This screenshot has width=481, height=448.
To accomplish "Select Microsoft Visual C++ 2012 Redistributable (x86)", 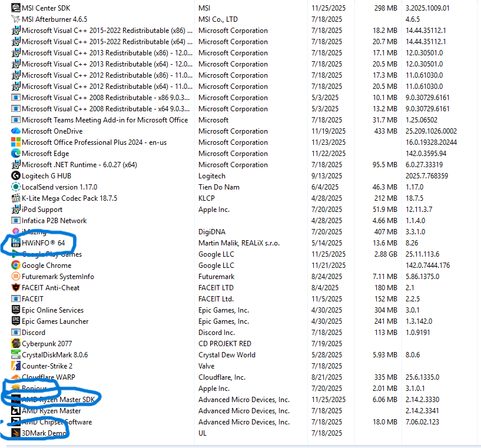I will 107,75.
